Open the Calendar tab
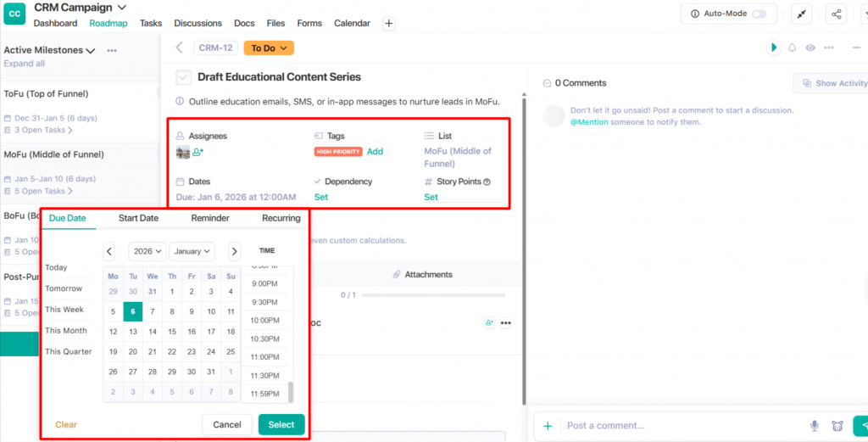 click(352, 23)
